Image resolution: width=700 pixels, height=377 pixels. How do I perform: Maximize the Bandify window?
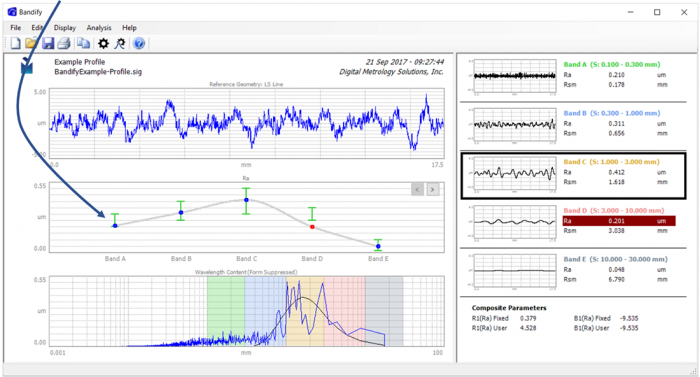pyautogui.click(x=657, y=12)
